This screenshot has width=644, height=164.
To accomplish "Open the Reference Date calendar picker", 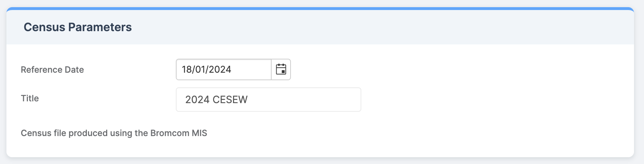I will (281, 69).
